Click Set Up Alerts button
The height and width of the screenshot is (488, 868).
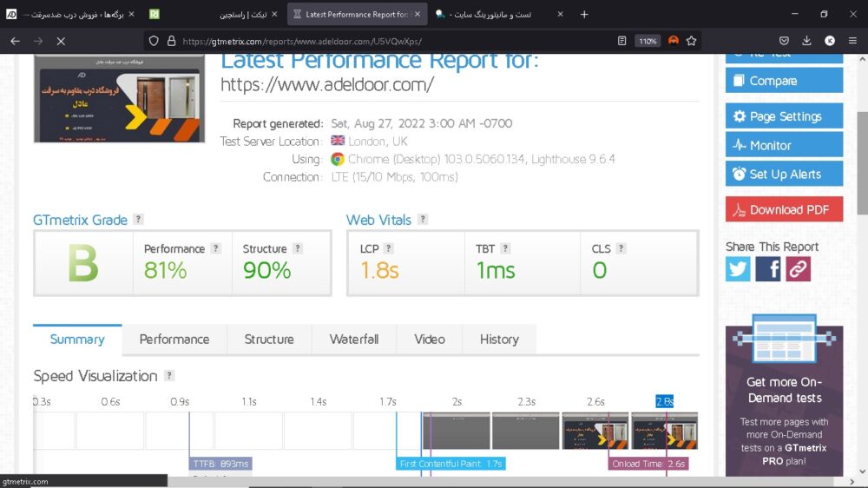pos(785,174)
